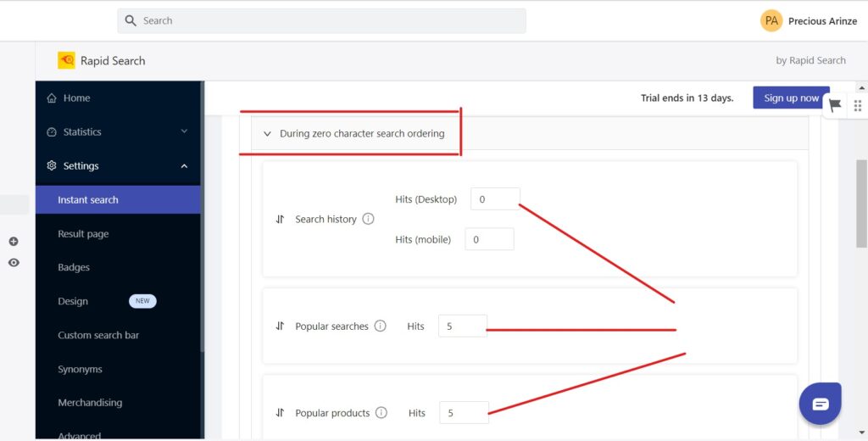This screenshot has width=868, height=441.
Task: Click the scrollbar up arrow
Action: (862, 87)
